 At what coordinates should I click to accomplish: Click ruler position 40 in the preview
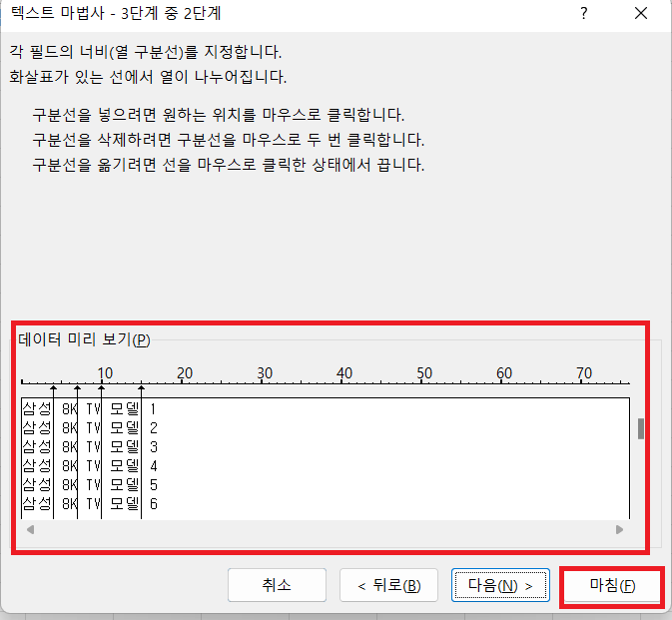pos(344,373)
